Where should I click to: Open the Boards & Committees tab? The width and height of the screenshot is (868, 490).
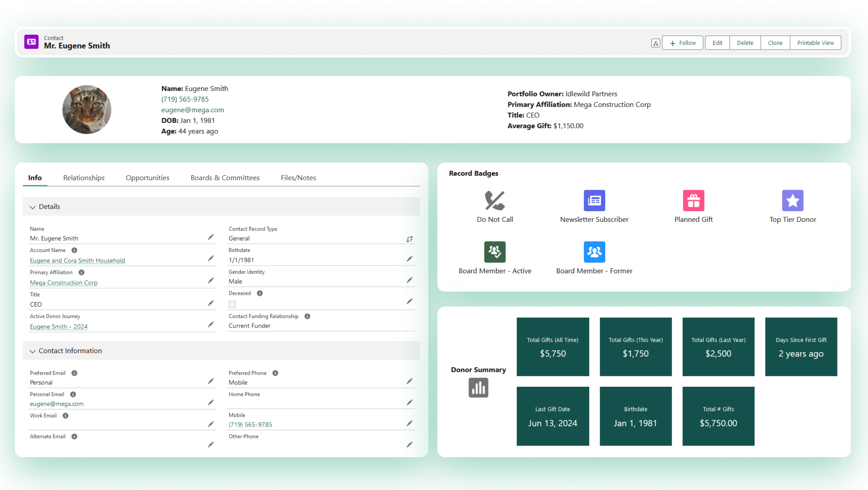tap(225, 178)
